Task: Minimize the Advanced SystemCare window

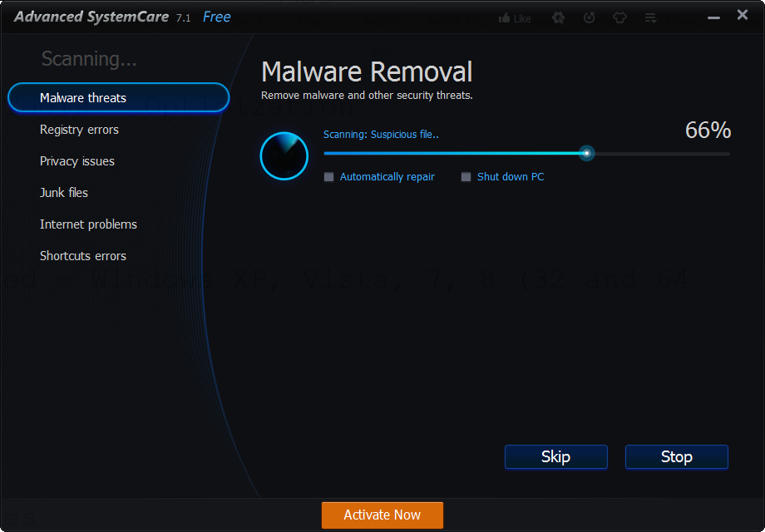Action: point(713,18)
